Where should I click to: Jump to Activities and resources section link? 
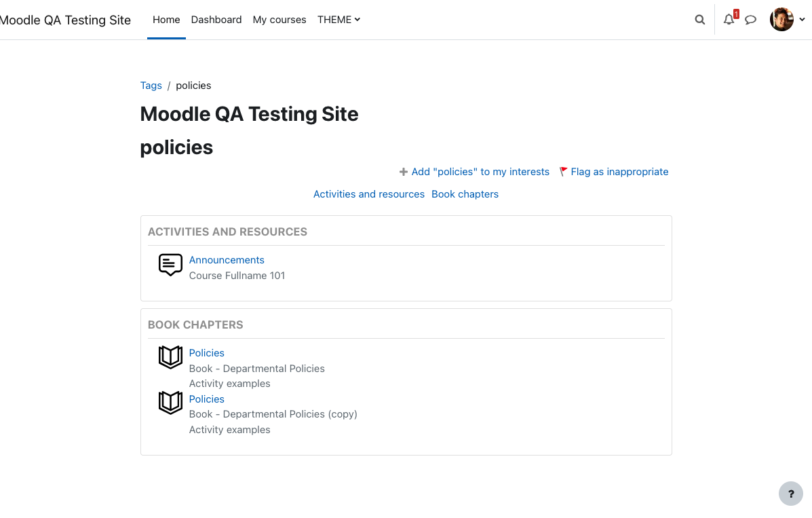[x=369, y=194]
